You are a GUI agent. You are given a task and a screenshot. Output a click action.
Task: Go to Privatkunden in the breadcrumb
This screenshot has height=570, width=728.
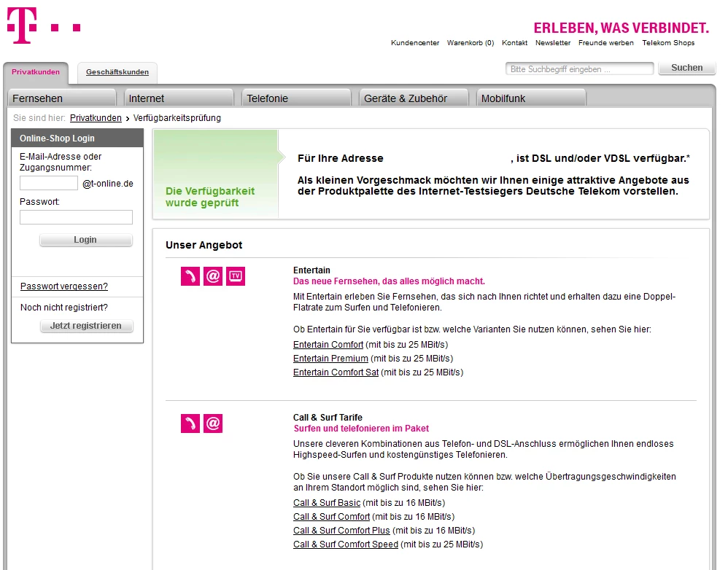click(96, 118)
